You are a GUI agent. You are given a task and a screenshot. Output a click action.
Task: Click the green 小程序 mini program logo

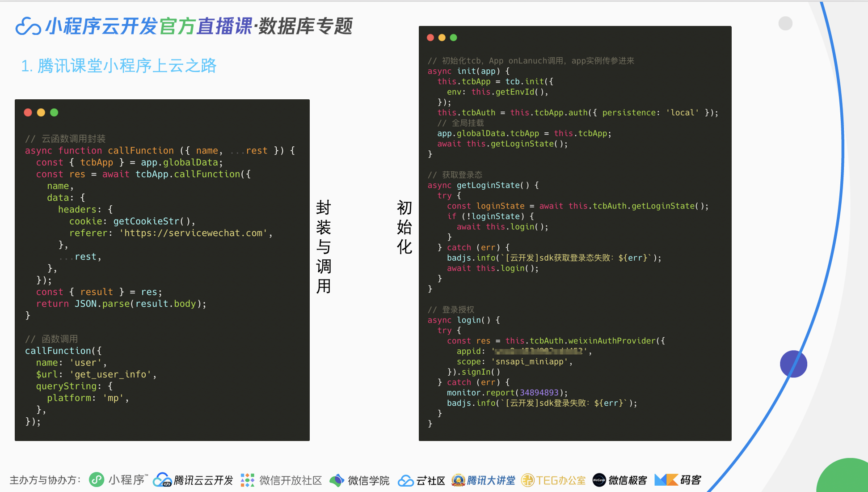97,479
